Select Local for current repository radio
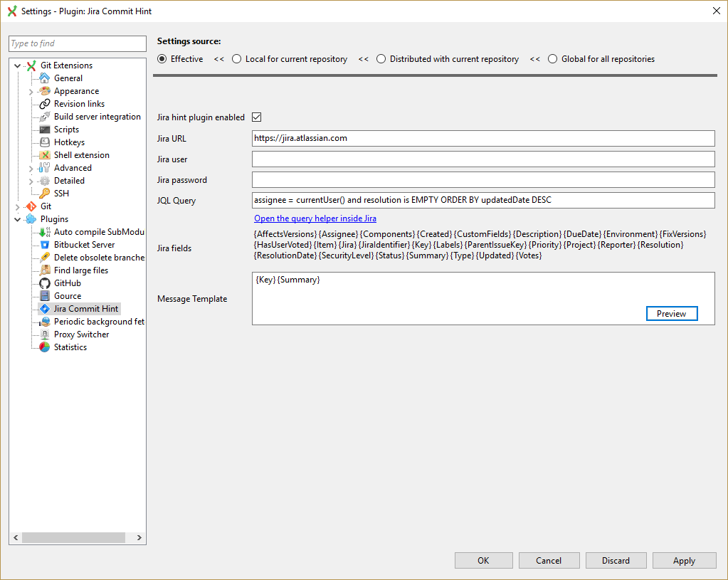The width and height of the screenshot is (728, 580). tap(237, 59)
